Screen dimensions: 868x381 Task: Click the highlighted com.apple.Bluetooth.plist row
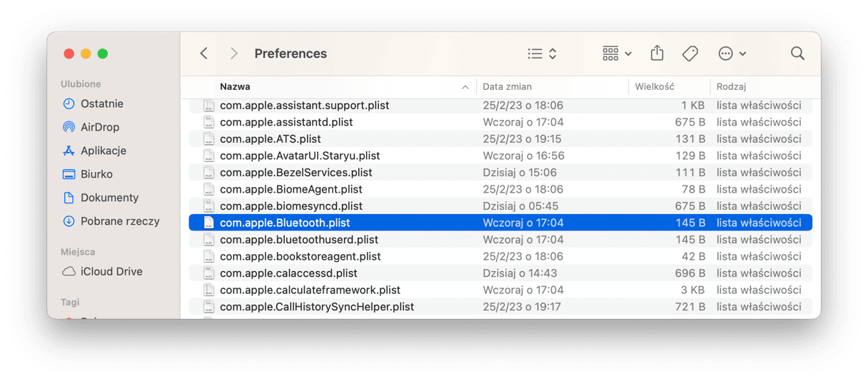(x=500, y=223)
